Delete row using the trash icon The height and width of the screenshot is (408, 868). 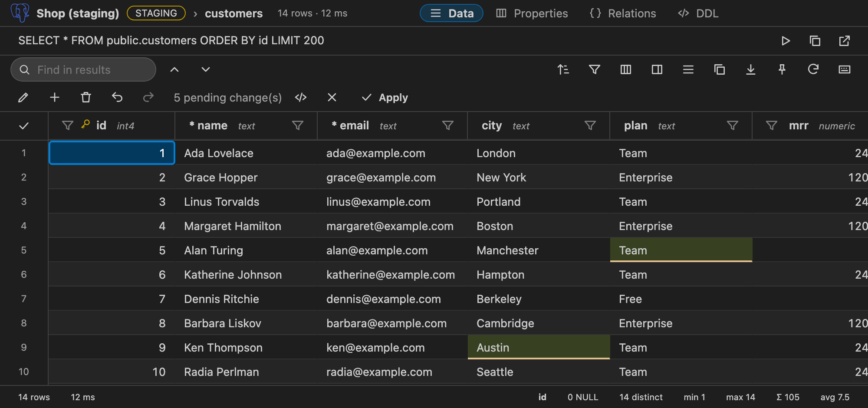(x=86, y=97)
